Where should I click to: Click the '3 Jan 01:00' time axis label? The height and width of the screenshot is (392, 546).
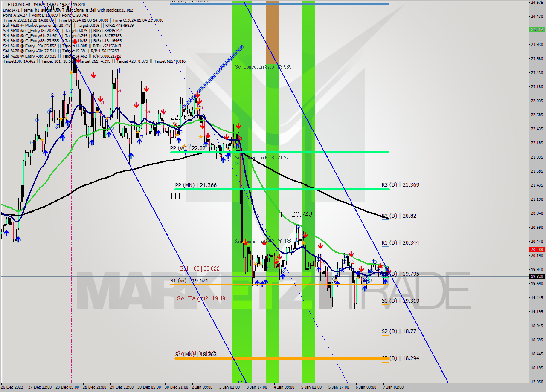[229, 387]
